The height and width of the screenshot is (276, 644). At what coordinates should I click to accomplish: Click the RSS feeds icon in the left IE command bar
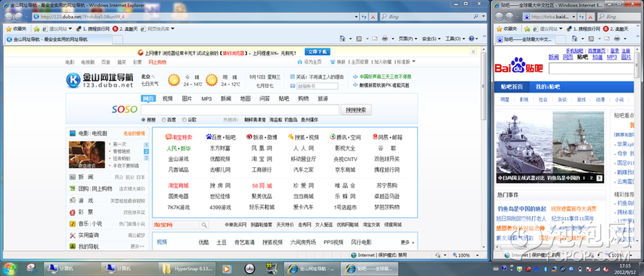[359, 39]
